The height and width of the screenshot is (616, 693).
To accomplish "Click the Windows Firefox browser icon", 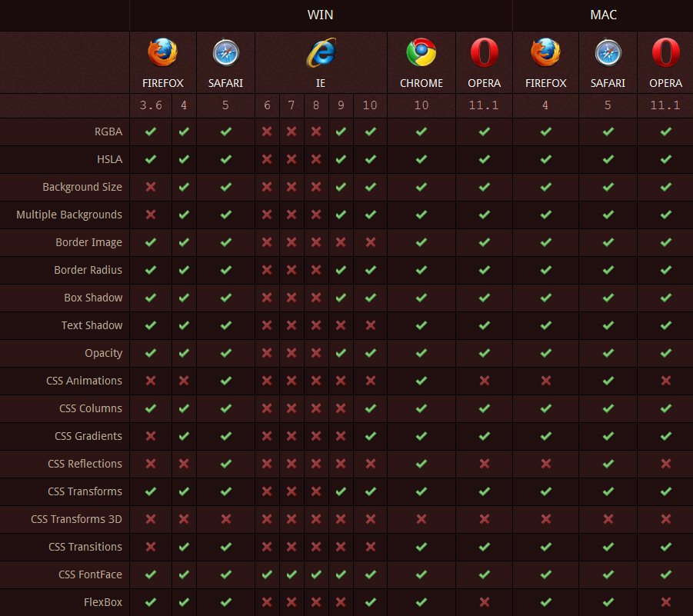I will 162,53.
